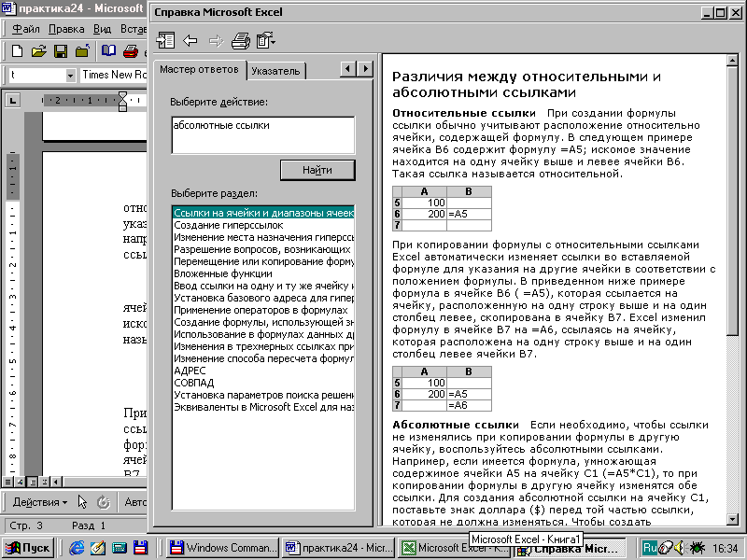Select topic Перемещение или копирование формул
This screenshot has width=747, height=560.
click(263, 261)
